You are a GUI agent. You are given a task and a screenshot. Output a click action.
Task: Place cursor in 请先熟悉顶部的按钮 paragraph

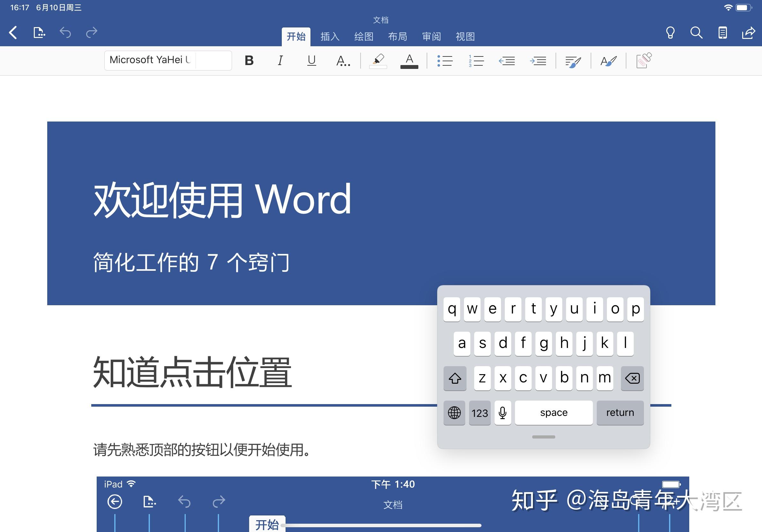[x=201, y=450]
